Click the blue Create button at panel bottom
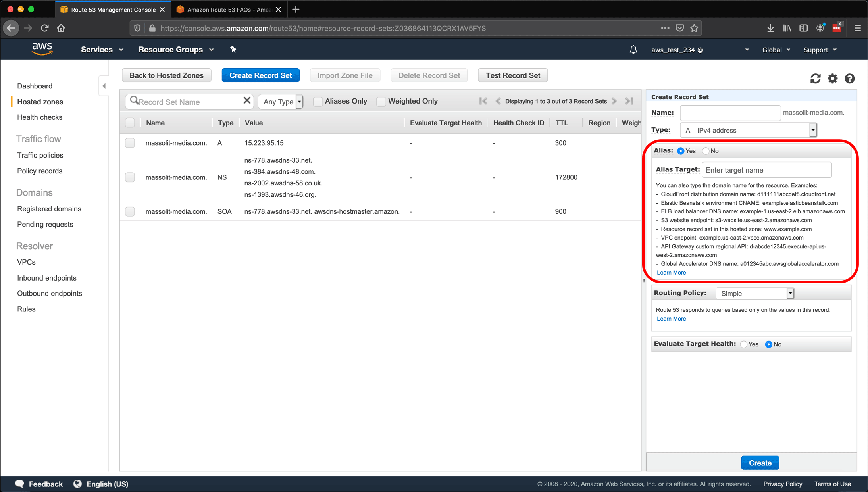The width and height of the screenshot is (868, 492). point(760,463)
